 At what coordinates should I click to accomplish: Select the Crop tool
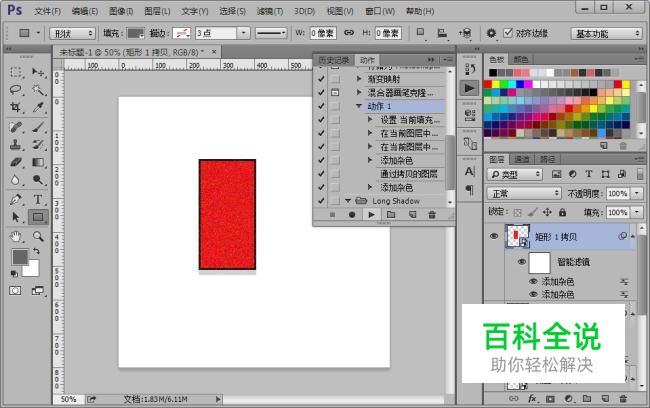[x=16, y=107]
